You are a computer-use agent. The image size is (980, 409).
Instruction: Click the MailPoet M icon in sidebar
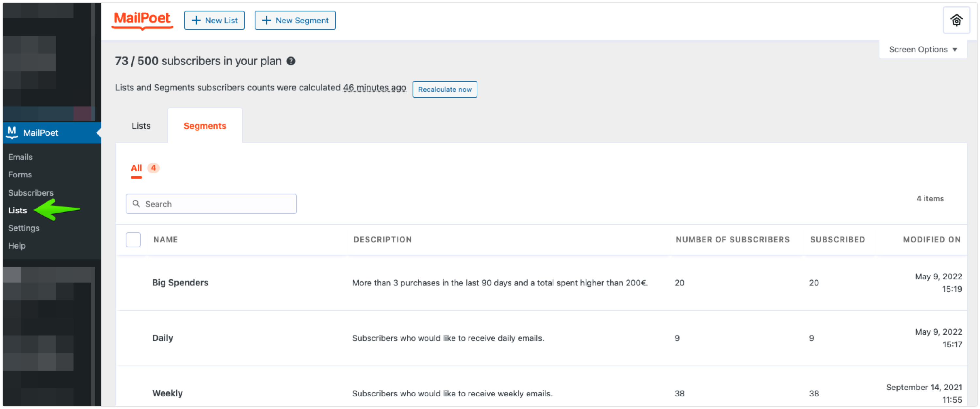(12, 132)
